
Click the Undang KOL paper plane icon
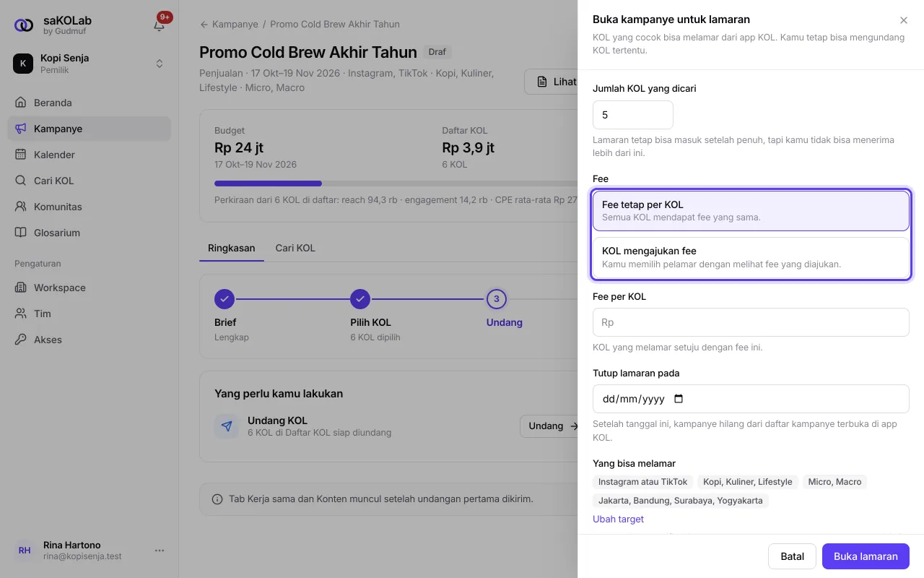coord(227,426)
